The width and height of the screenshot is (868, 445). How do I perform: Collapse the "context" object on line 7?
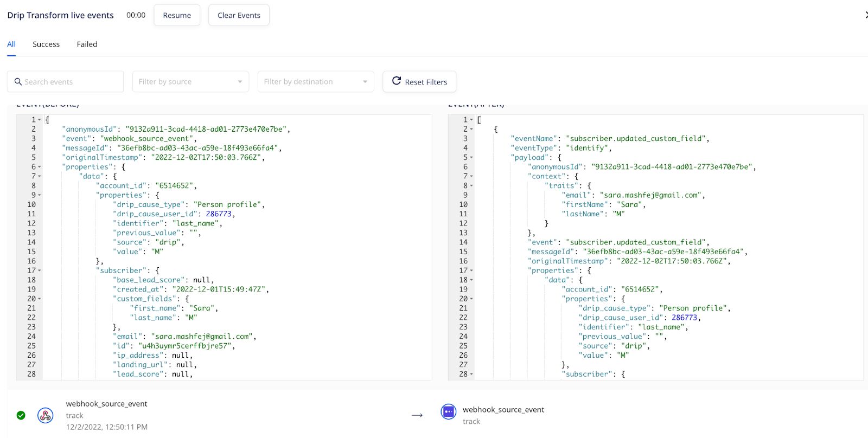tap(471, 176)
